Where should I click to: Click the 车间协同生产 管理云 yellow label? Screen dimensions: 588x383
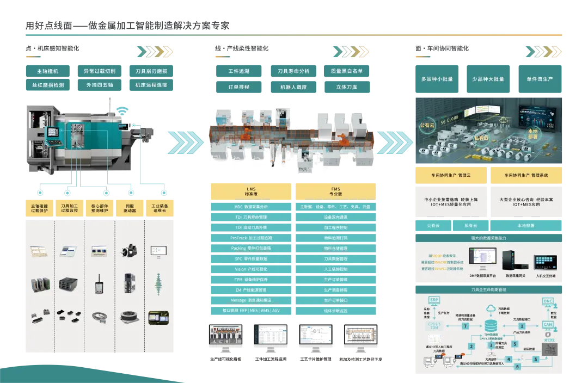450,176
